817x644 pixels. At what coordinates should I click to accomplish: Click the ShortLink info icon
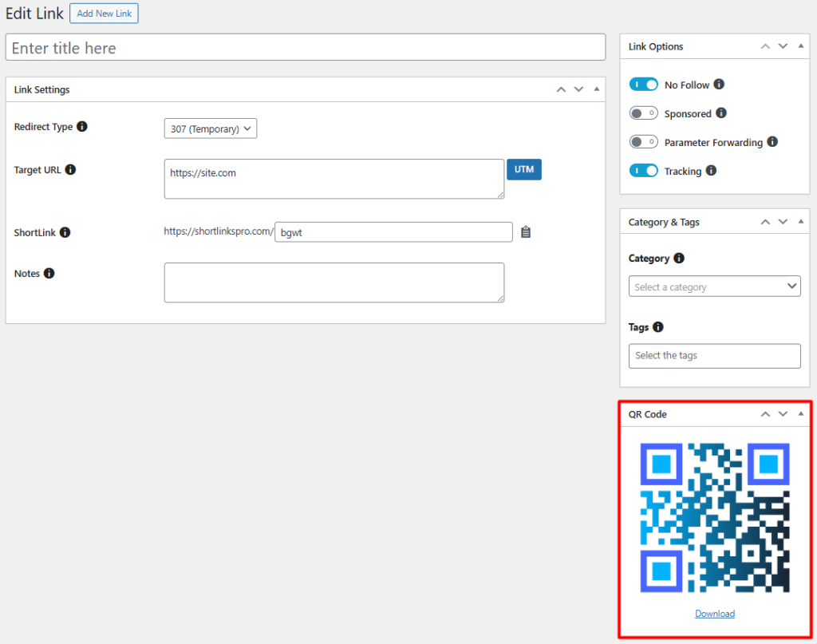[x=65, y=232]
